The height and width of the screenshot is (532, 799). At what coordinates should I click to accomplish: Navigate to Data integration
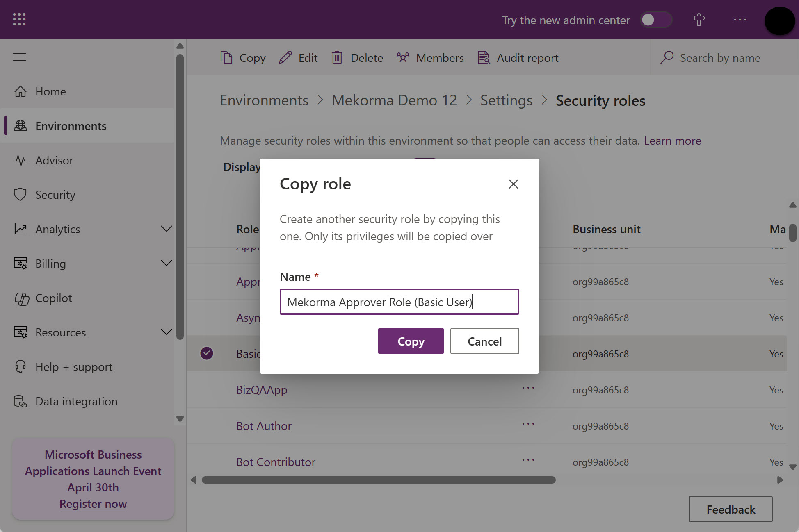pyautogui.click(x=76, y=401)
